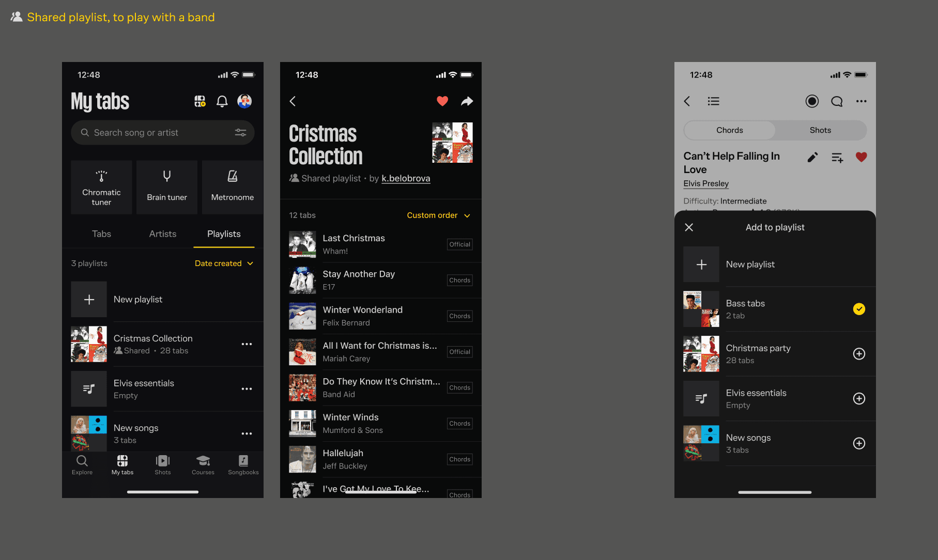Open the profile avatar in My tabs header
Screen dimensions: 938x560
(x=244, y=101)
